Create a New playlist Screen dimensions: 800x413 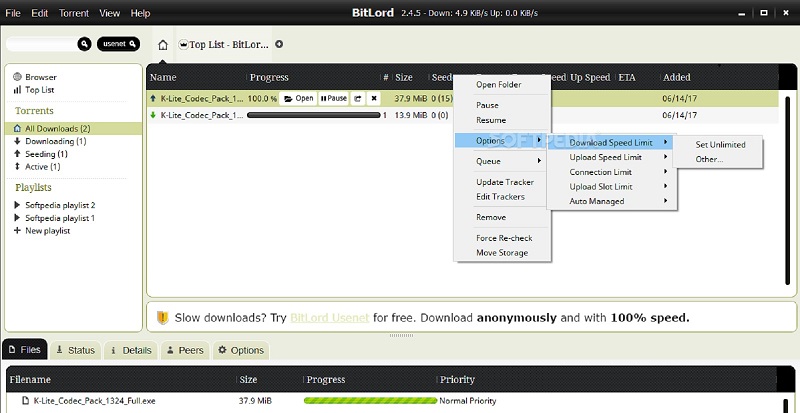coord(47,231)
